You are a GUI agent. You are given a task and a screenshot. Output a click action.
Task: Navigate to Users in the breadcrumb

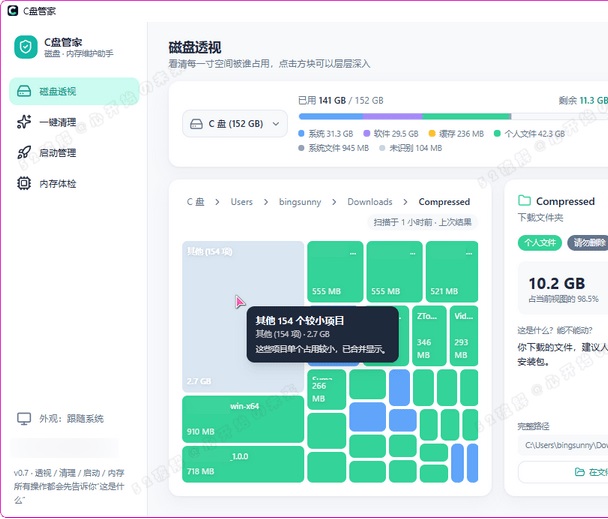pyautogui.click(x=242, y=202)
